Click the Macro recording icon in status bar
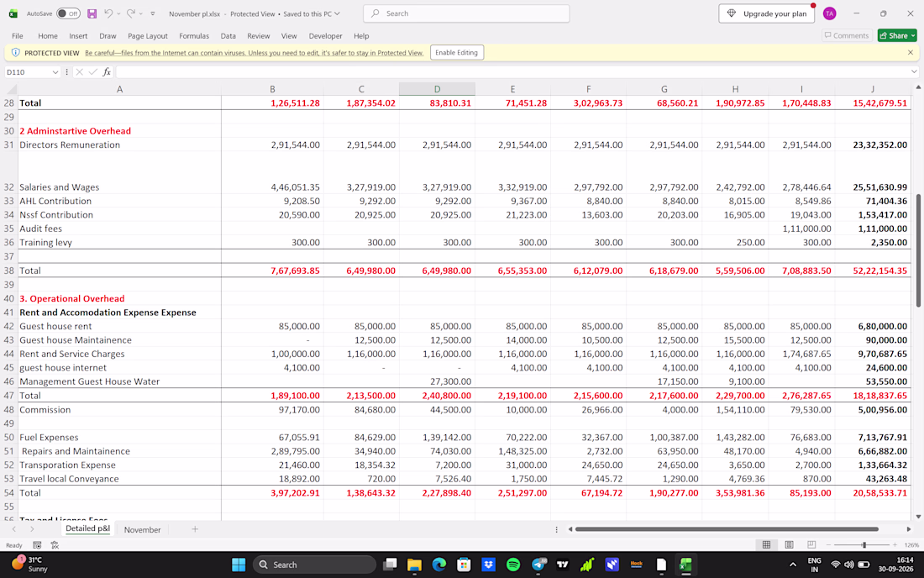Screen dimensions: 924x578 (x=37, y=545)
